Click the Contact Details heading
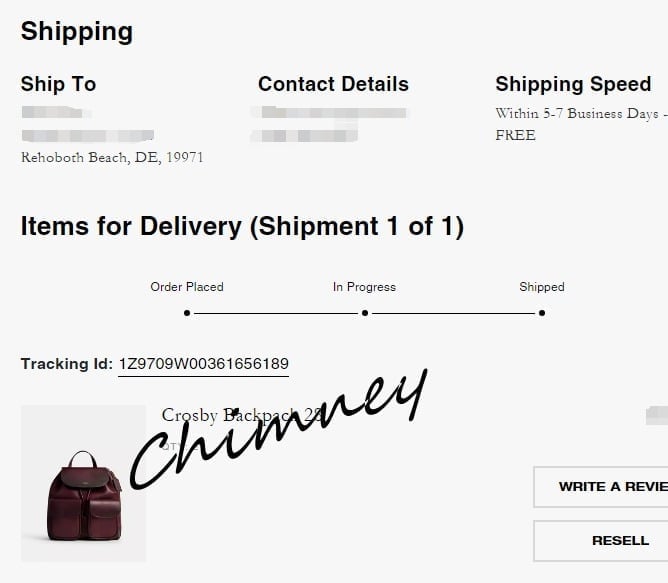 point(333,84)
